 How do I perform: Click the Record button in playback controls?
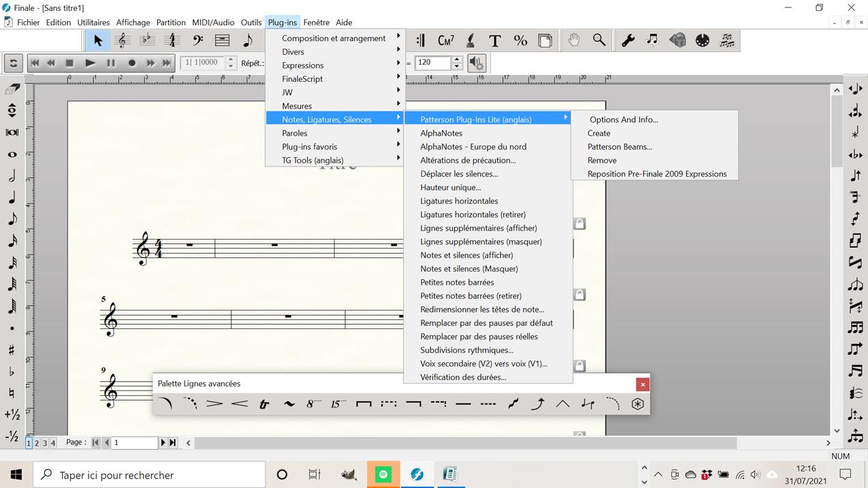pyautogui.click(x=132, y=63)
